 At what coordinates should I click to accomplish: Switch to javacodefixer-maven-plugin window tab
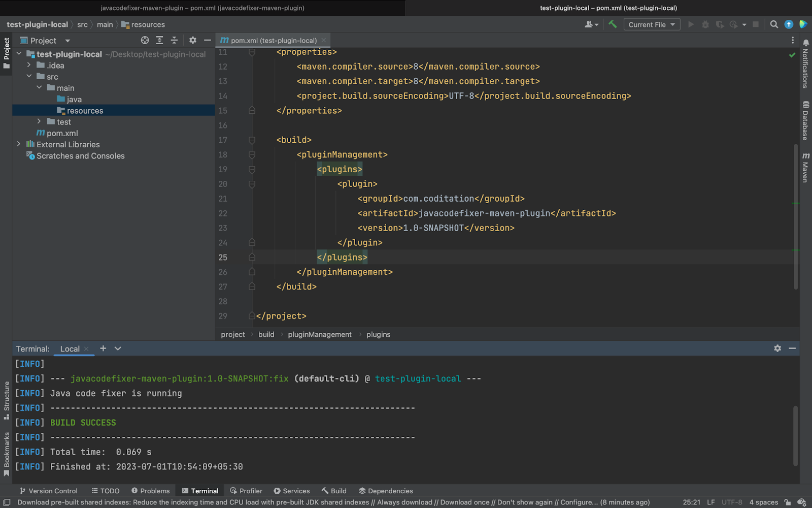pyautogui.click(x=202, y=8)
